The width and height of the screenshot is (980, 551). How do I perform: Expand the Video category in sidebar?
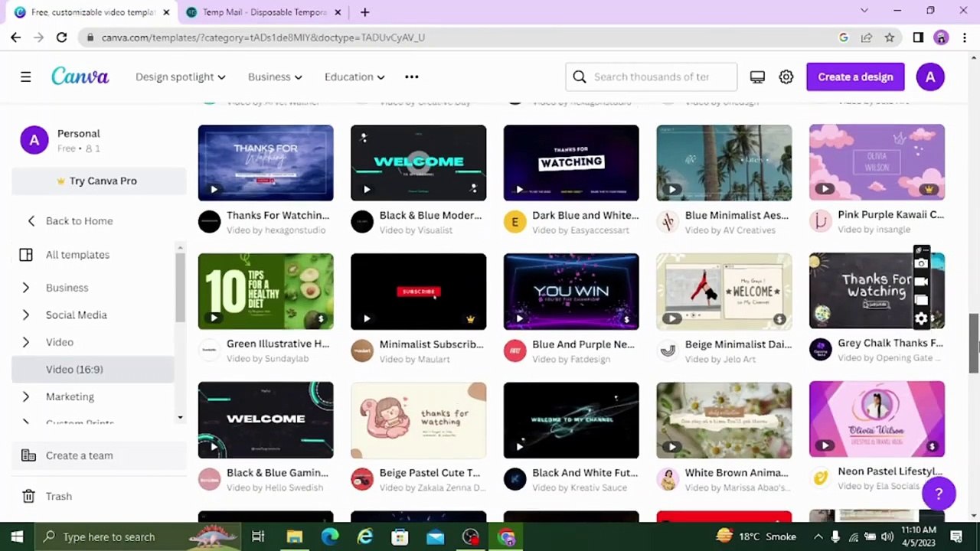point(26,342)
